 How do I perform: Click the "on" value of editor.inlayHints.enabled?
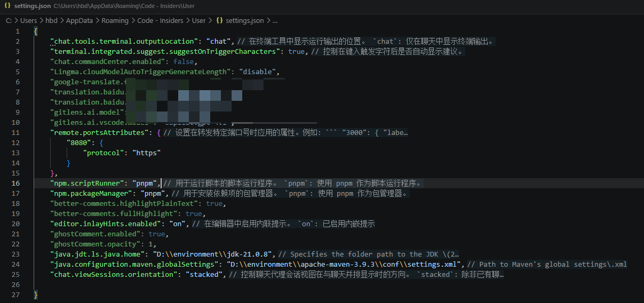(178, 224)
